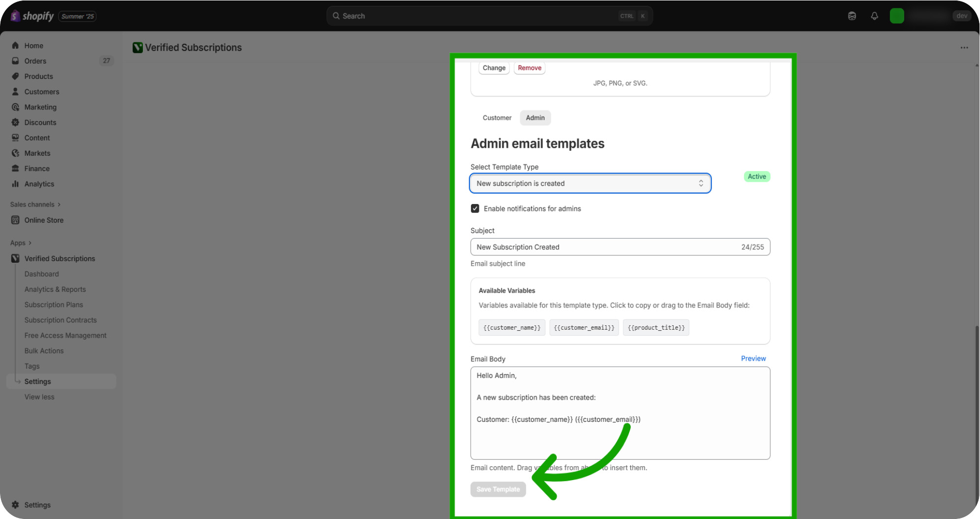Go to Subscription Contracts

click(61, 320)
